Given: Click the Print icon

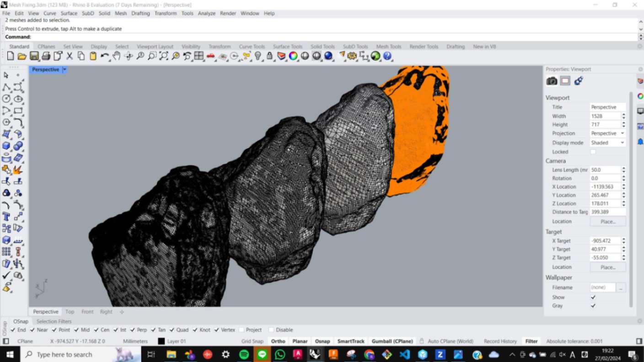Looking at the screenshot, I should click(46, 56).
